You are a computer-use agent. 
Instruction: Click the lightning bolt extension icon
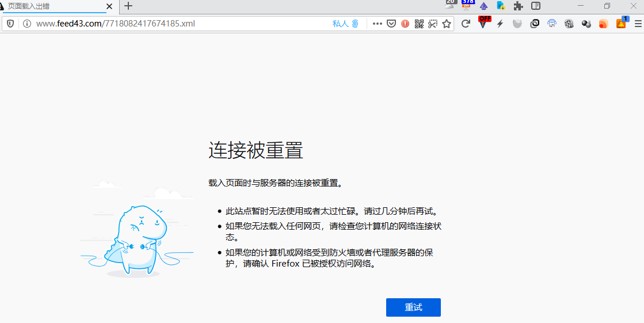point(500,24)
